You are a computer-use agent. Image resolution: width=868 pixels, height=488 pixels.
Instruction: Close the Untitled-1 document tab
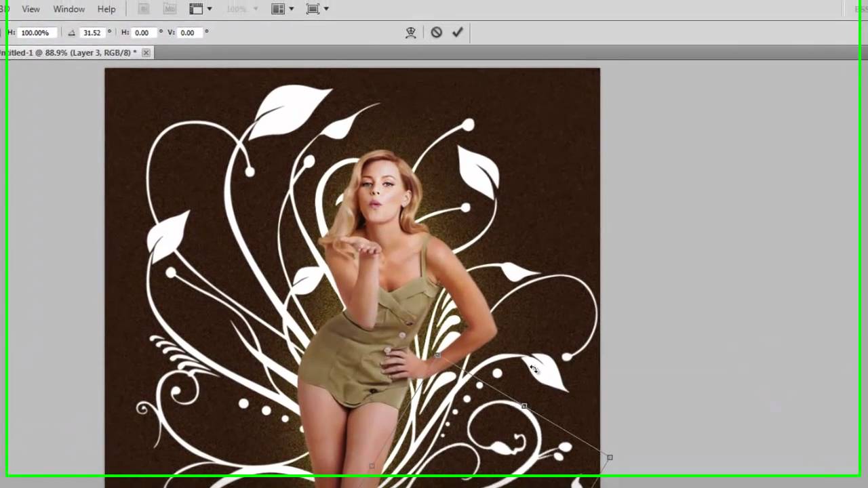[x=146, y=52]
